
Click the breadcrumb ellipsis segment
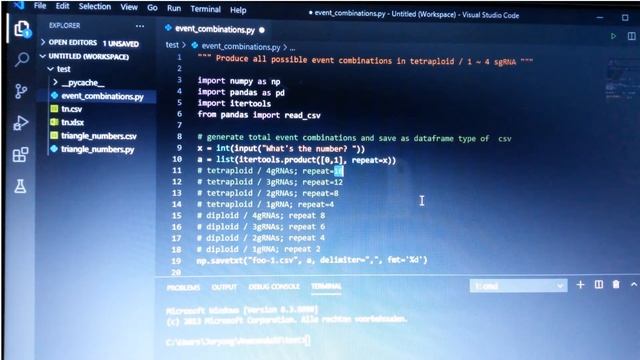[x=292, y=48]
